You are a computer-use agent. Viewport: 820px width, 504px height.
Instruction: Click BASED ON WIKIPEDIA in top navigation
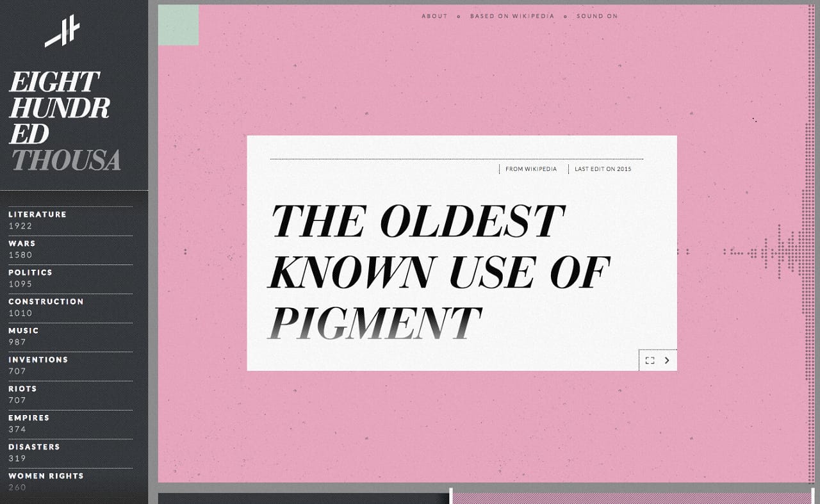coord(513,16)
